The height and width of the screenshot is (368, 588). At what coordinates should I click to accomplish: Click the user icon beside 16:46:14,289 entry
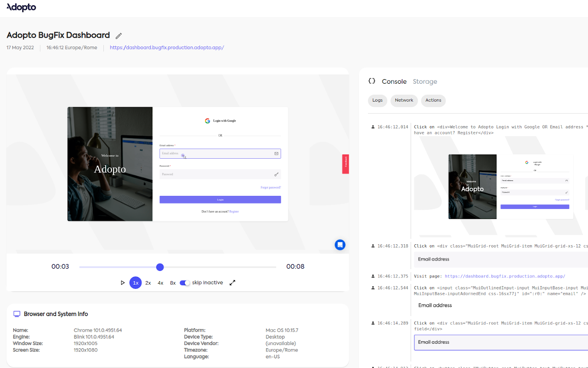(x=373, y=323)
